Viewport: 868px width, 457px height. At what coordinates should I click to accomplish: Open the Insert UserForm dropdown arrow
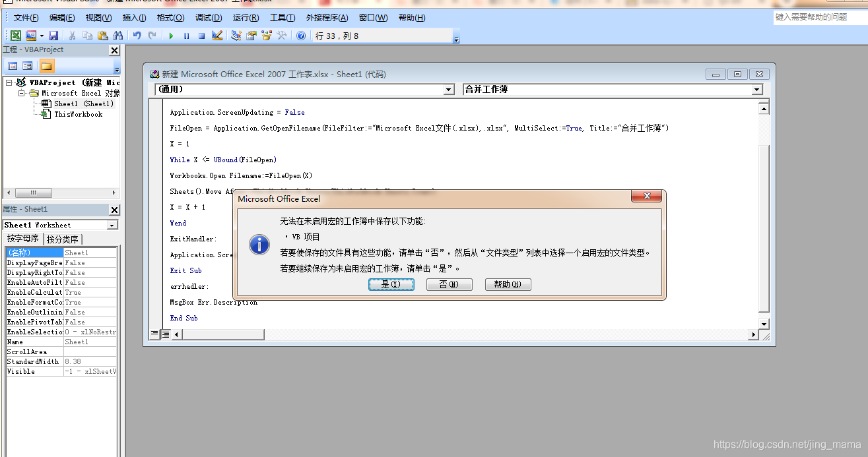point(42,36)
